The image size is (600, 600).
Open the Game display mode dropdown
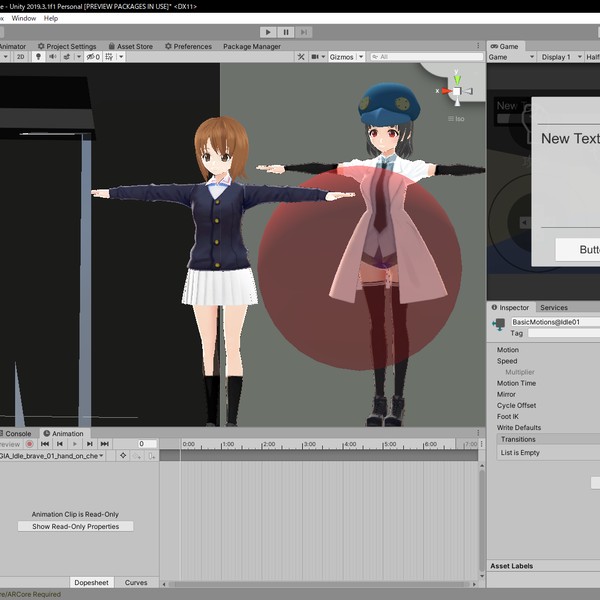pos(511,57)
